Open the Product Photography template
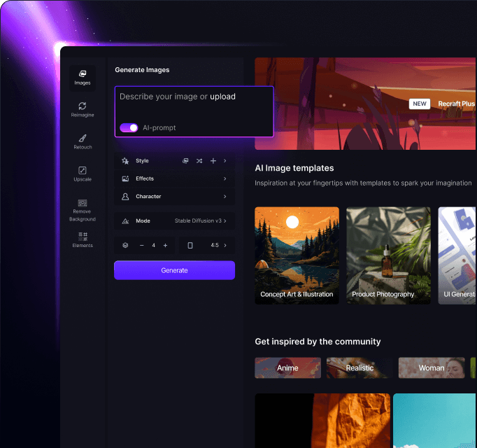The width and height of the screenshot is (477, 448). [383, 255]
